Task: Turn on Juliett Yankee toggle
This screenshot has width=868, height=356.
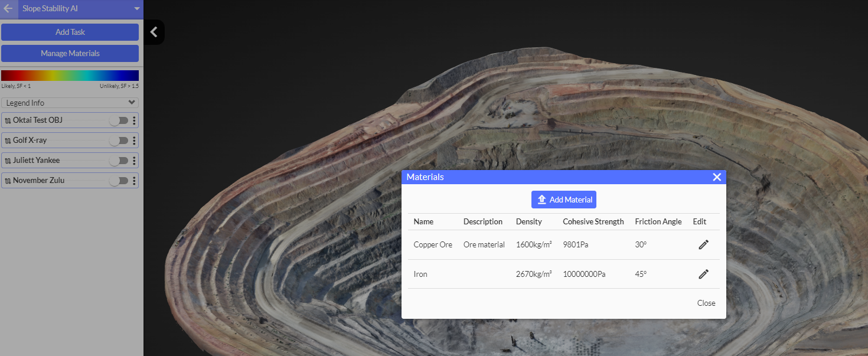Action: (119, 161)
